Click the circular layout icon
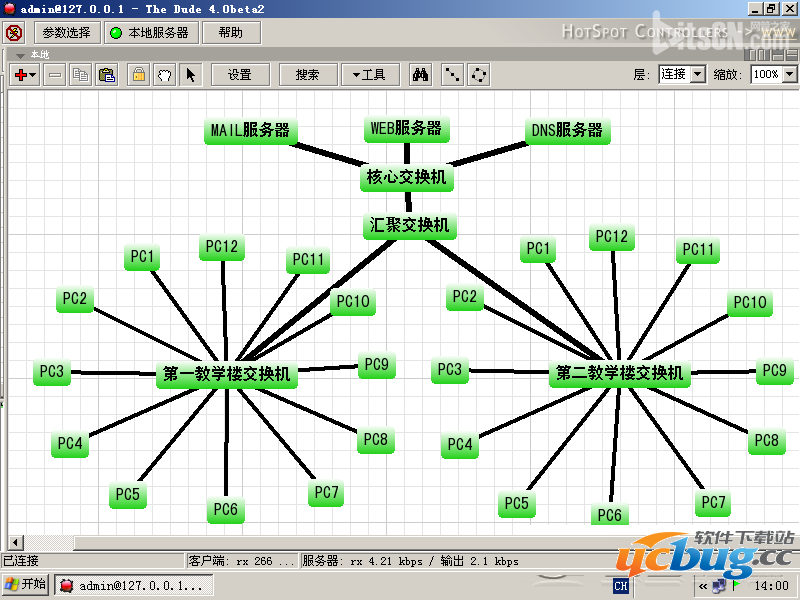The image size is (800, 600). [x=480, y=74]
